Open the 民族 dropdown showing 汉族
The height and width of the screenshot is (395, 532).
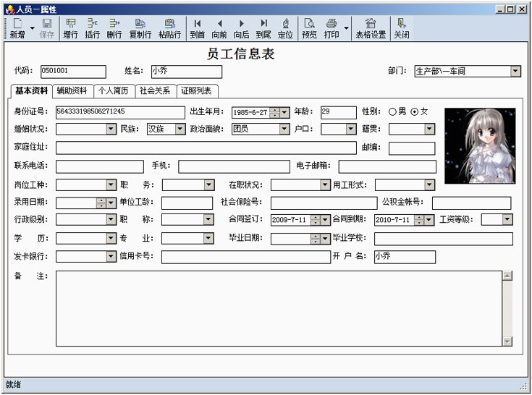pos(180,129)
